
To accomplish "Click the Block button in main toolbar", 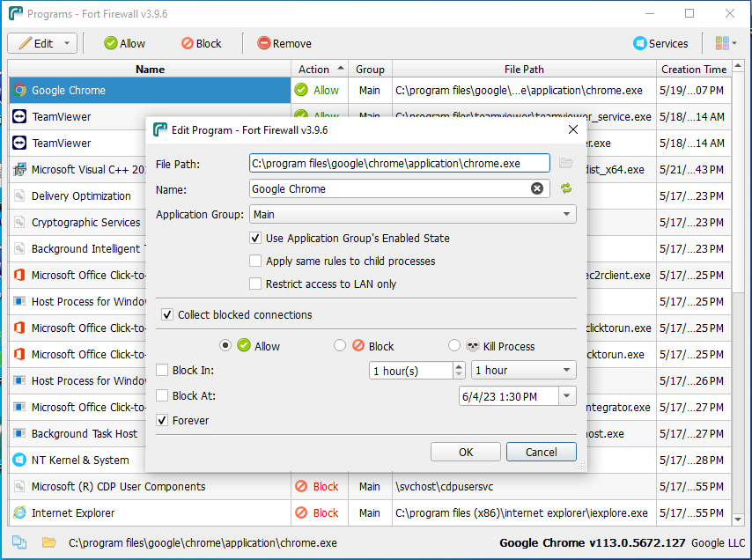I will (201, 43).
